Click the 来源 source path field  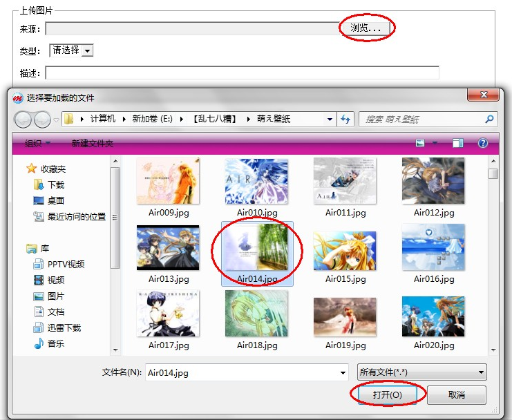tap(192, 29)
